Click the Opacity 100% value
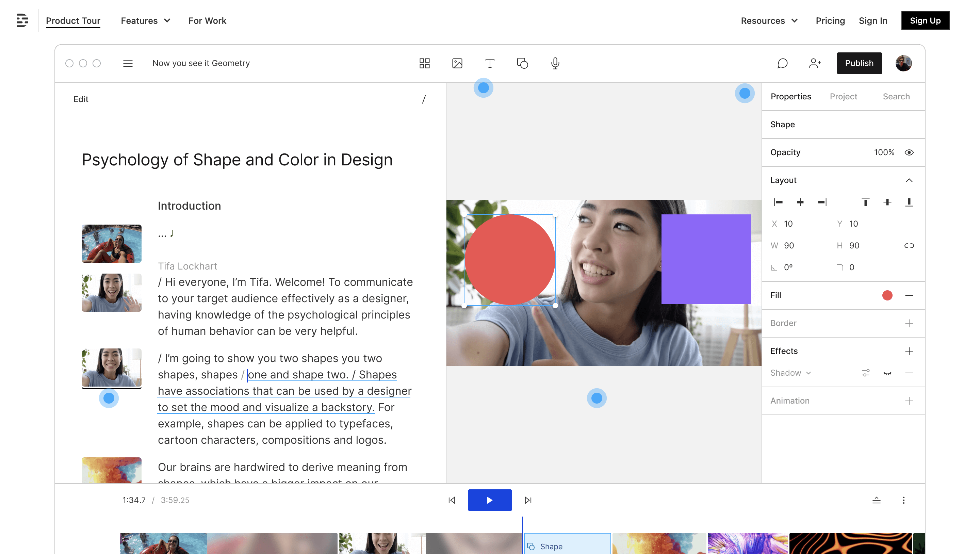 [x=884, y=152]
